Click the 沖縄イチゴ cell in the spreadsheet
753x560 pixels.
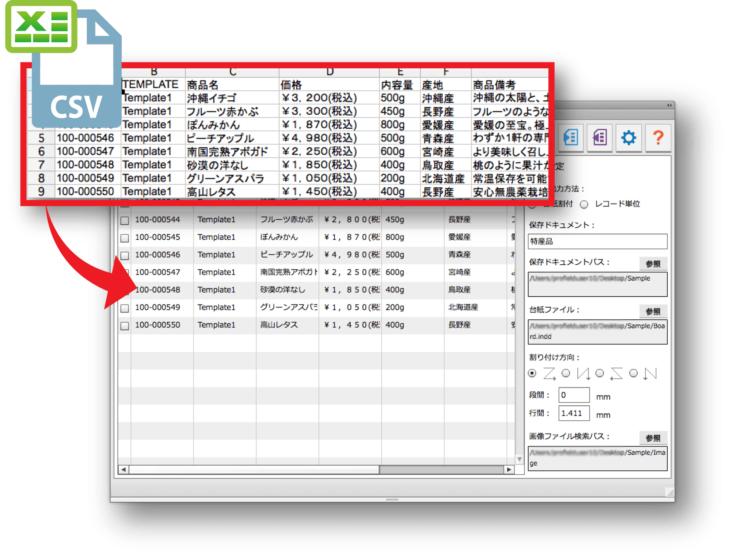[x=232, y=98]
